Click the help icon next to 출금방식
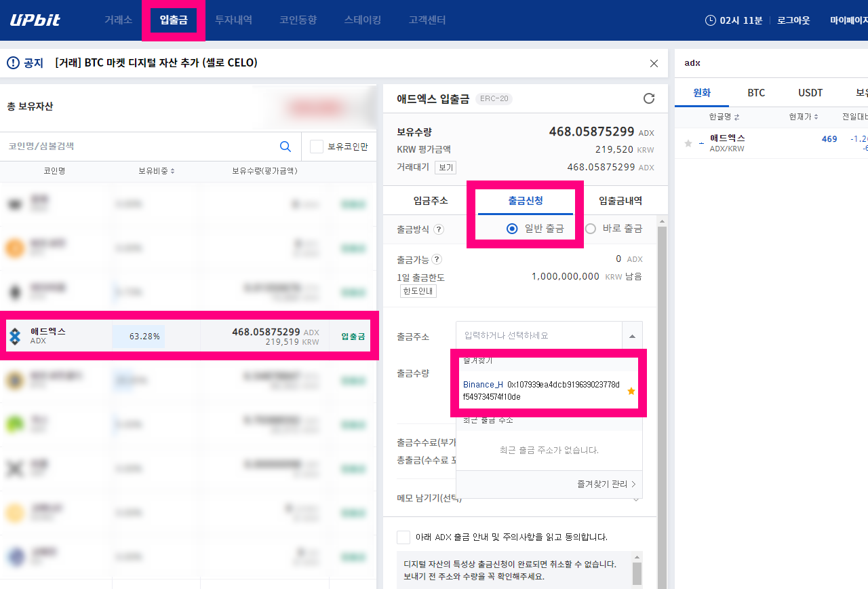Image resolution: width=868 pixels, height=589 pixels. pos(439,229)
